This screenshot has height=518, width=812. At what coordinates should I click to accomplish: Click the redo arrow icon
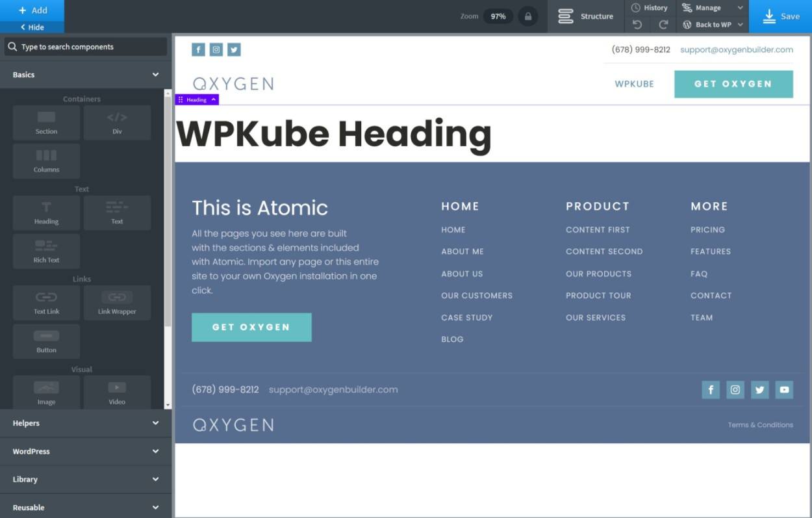[x=663, y=25]
